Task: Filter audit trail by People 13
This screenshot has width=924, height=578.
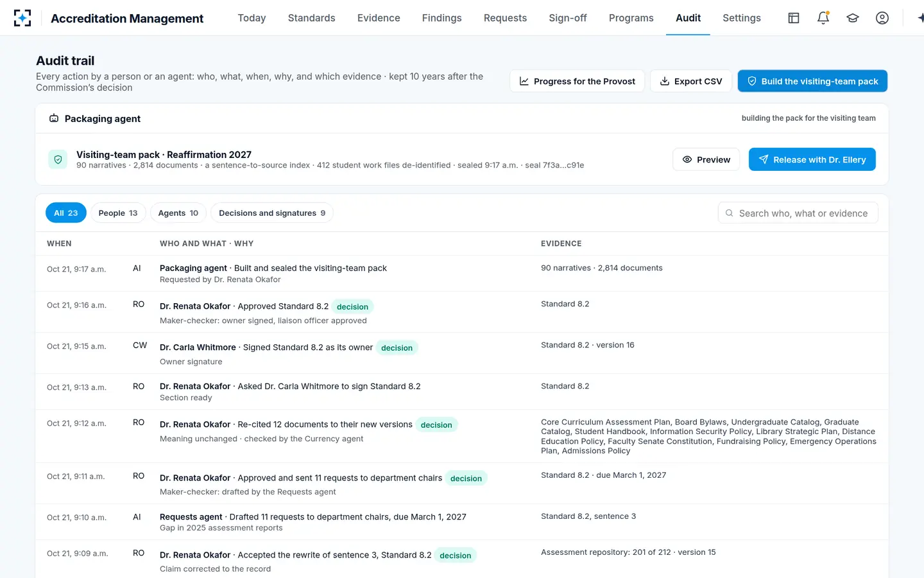Action: tap(118, 213)
